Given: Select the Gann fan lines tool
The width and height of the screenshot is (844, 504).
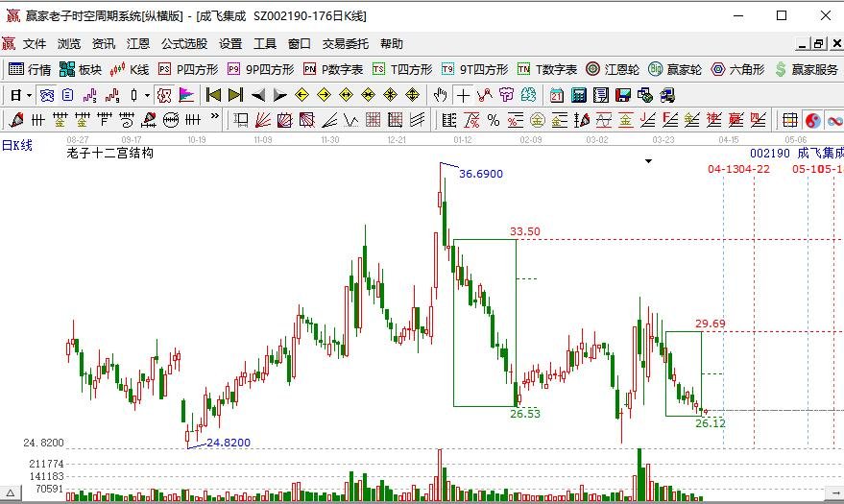Looking at the screenshot, I should click(x=263, y=120).
